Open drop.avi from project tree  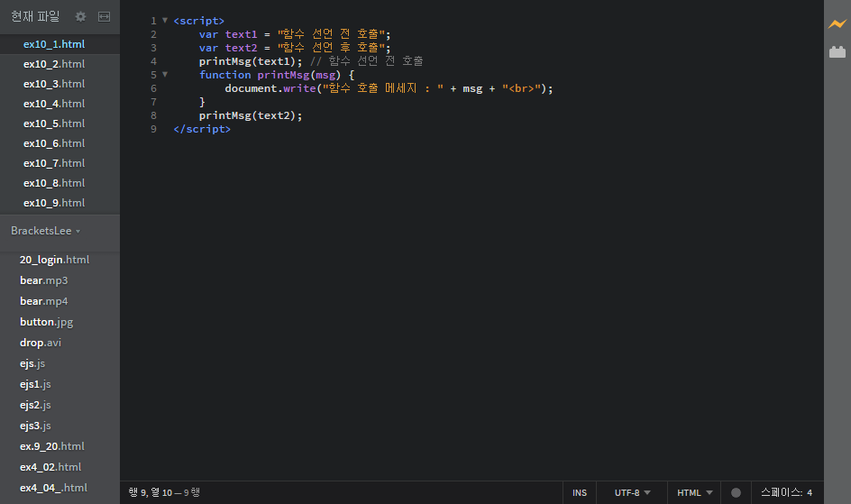tap(41, 343)
